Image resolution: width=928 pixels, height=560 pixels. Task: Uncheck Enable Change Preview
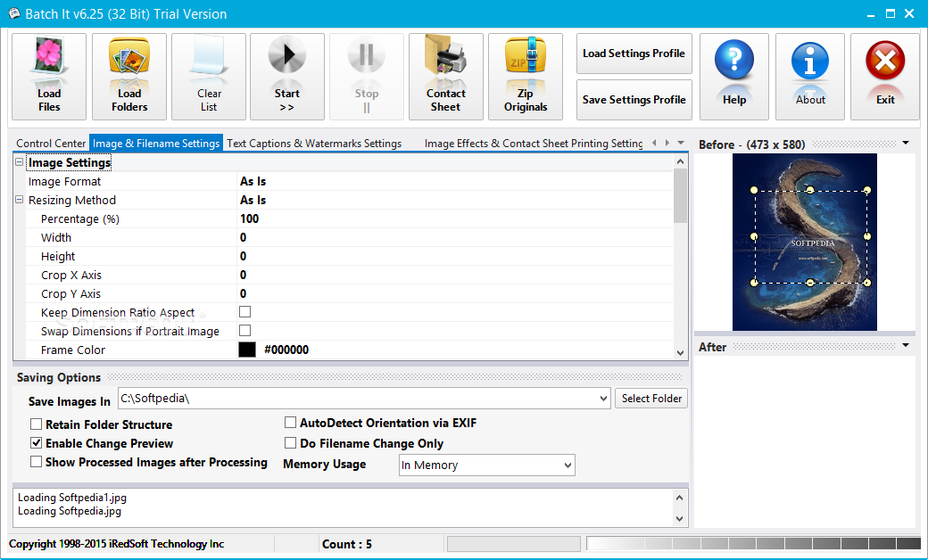36,443
